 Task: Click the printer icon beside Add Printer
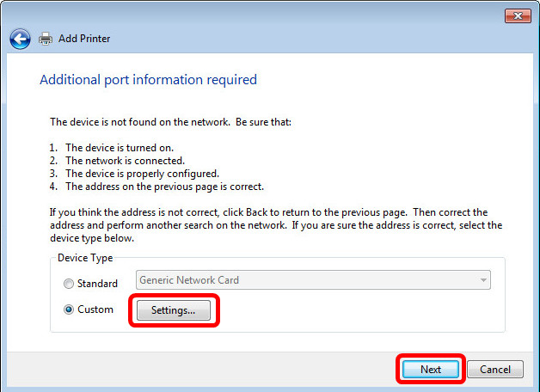tap(46, 39)
